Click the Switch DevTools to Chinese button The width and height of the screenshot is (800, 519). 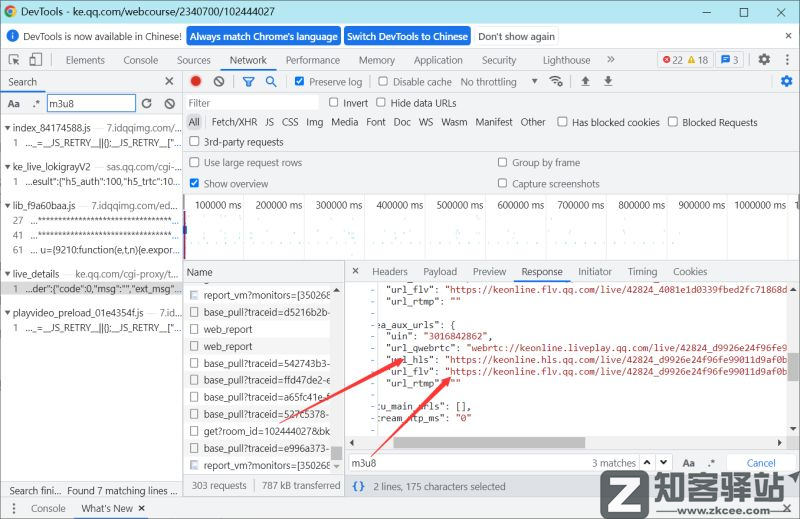(406, 36)
